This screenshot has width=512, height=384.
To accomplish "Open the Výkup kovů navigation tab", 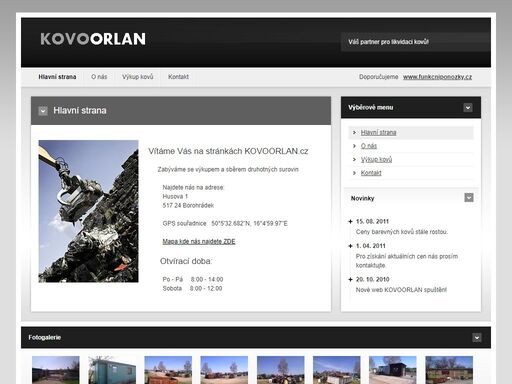I will click(138, 77).
